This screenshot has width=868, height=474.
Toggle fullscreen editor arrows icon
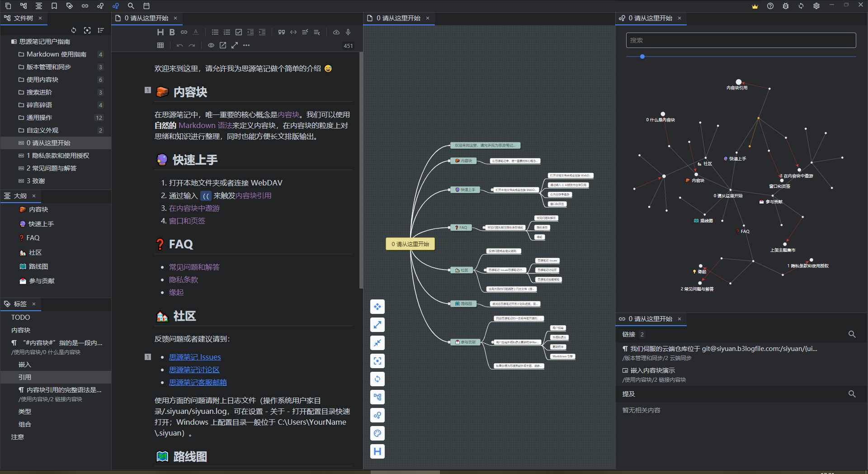coord(235,45)
